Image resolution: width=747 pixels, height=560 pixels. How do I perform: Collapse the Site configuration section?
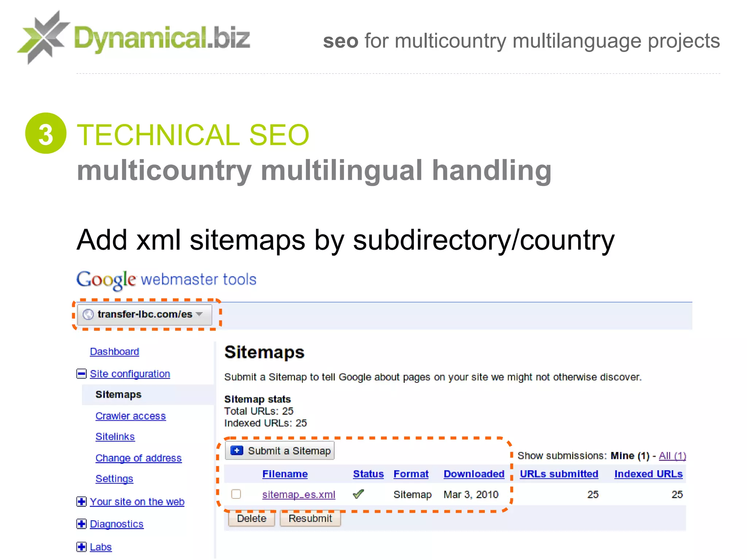[81, 374]
